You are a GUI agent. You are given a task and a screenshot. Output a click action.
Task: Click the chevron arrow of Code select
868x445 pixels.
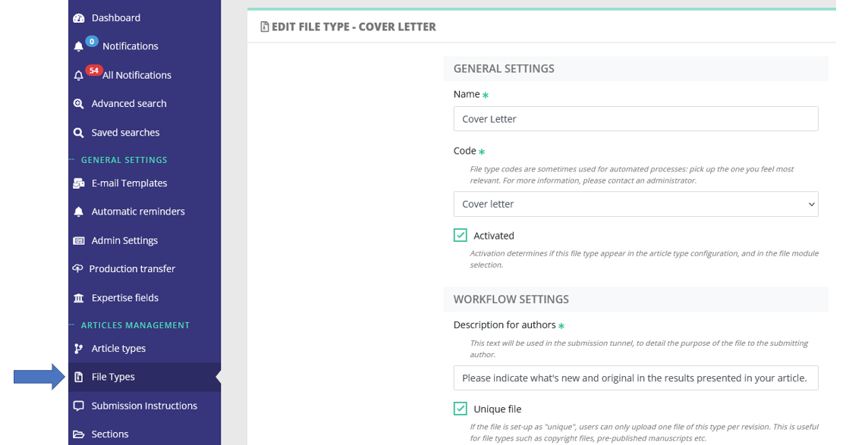(x=812, y=204)
